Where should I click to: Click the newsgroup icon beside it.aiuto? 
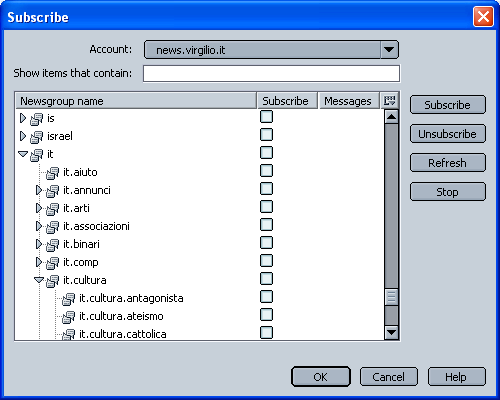pyautogui.click(x=52, y=172)
